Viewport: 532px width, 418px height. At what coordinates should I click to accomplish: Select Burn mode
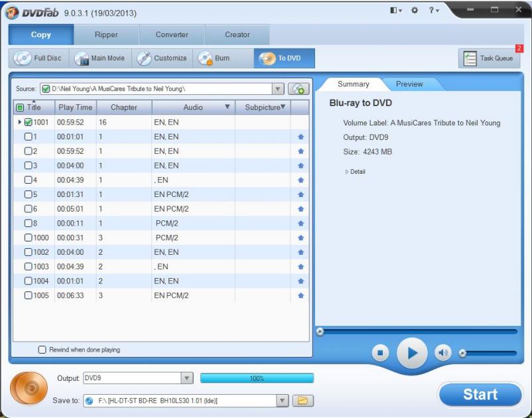[224, 58]
